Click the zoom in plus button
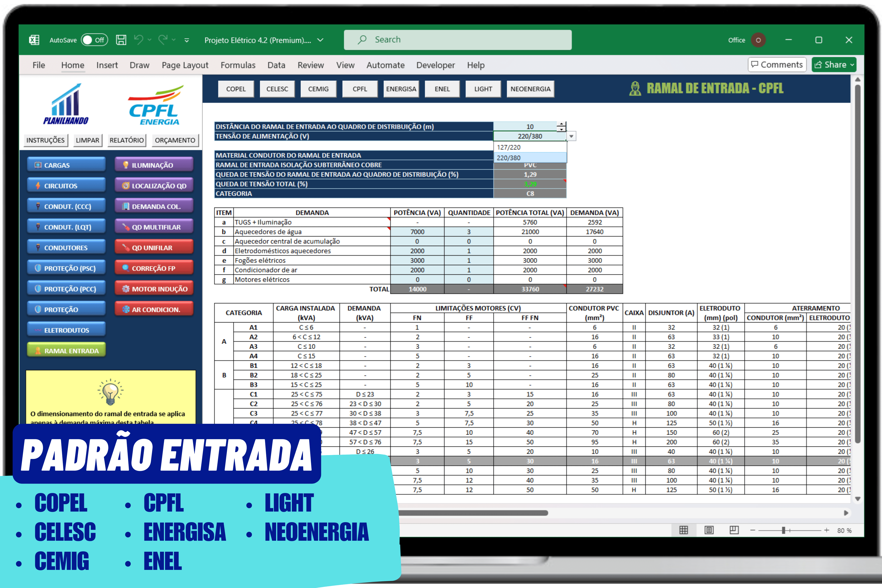Screen dimensions: 882x588 826,530
